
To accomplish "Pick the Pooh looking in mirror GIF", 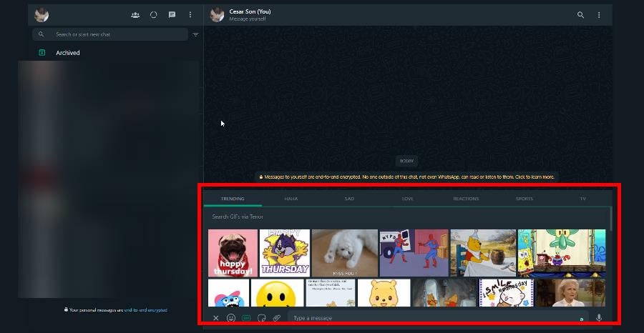I will click(x=444, y=293).
